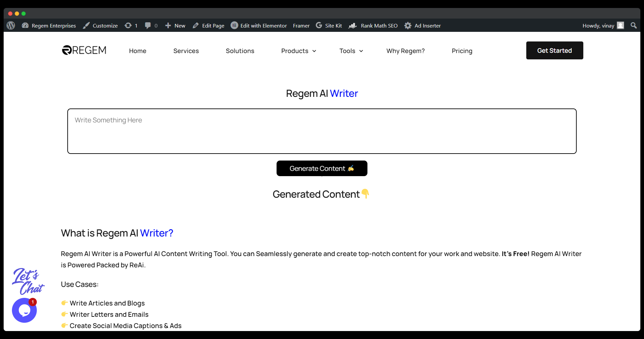
Task: Click the Generated Content heading
Action: pyautogui.click(x=321, y=194)
